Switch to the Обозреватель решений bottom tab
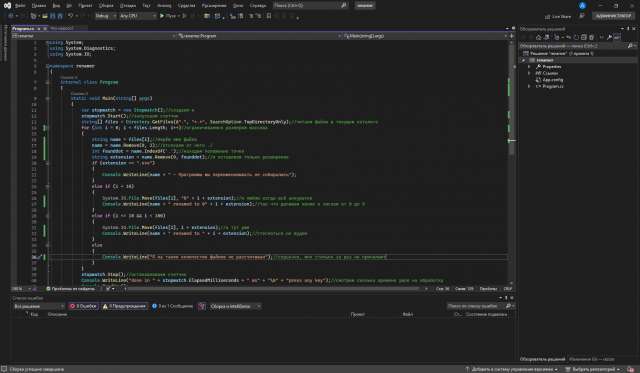The image size is (640, 373). (542, 359)
